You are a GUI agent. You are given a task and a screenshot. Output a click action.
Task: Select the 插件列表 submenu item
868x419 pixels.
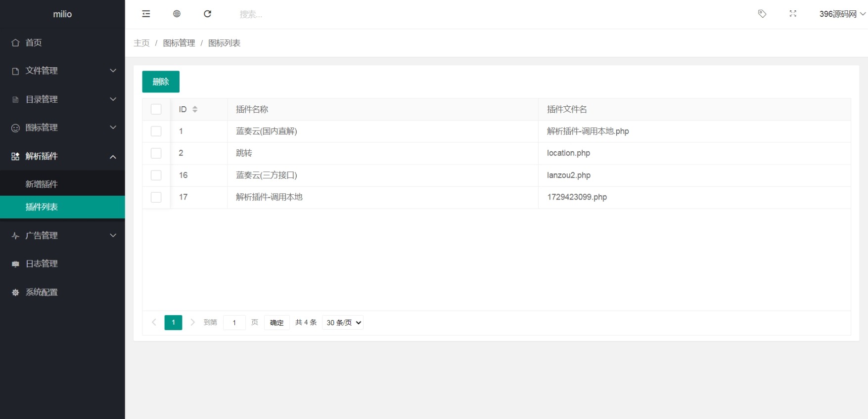point(62,207)
